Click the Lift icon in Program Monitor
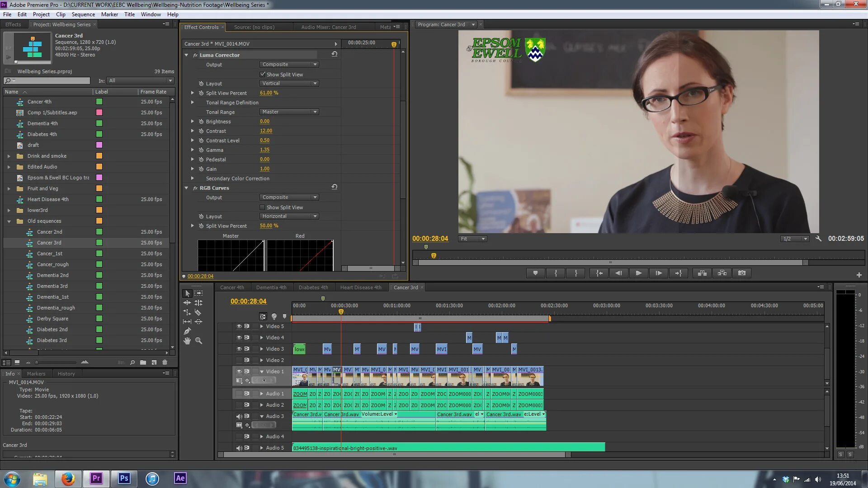 point(702,273)
